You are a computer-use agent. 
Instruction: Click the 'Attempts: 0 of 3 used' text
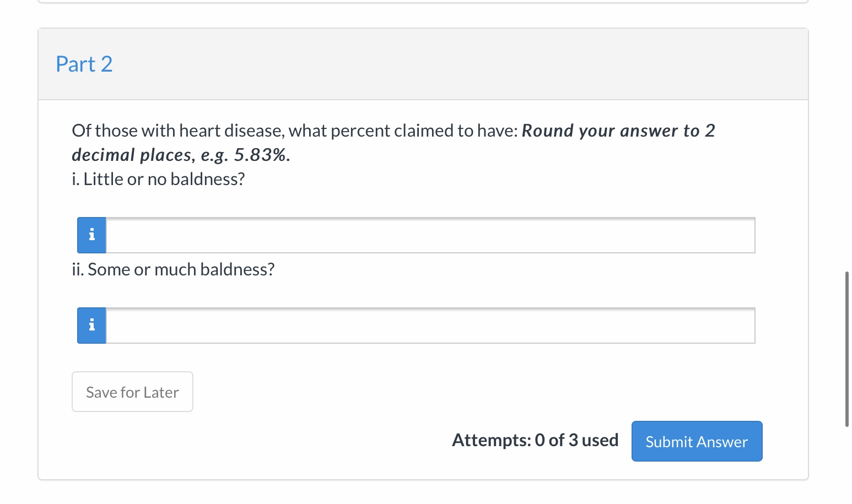click(535, 440)
